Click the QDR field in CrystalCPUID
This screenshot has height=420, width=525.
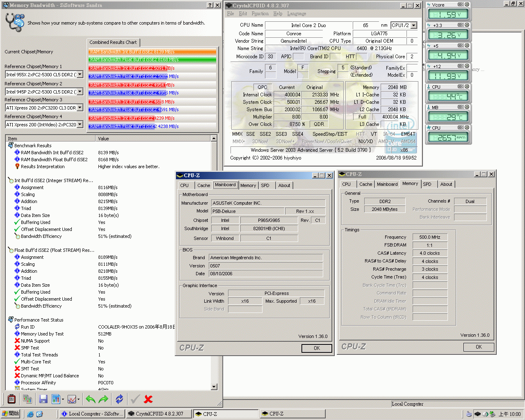(319, 124)
